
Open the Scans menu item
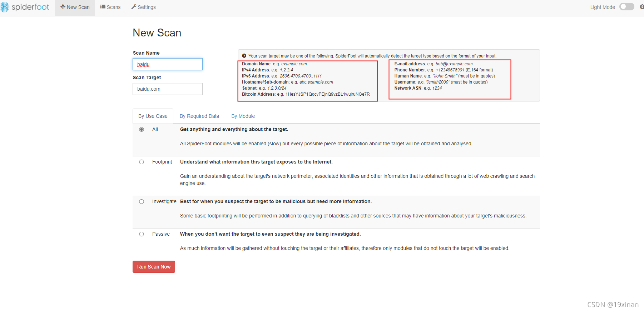click(110, 7)
